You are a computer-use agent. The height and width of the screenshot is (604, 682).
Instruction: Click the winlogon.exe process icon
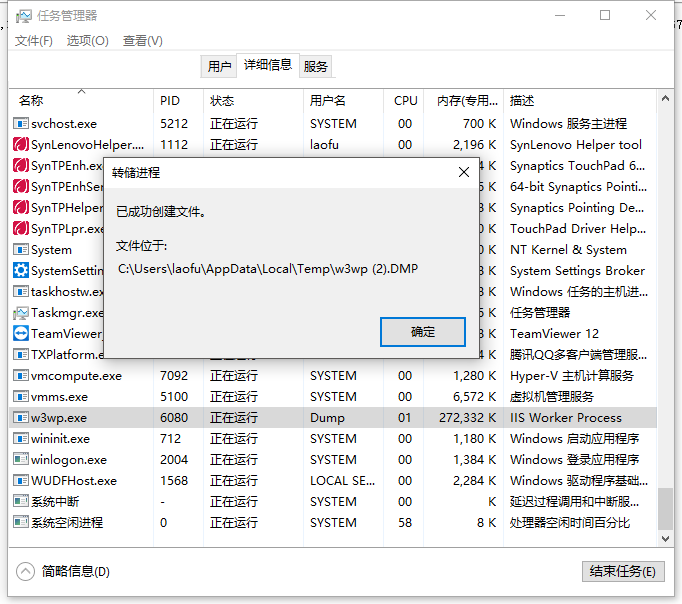point(20,460)
